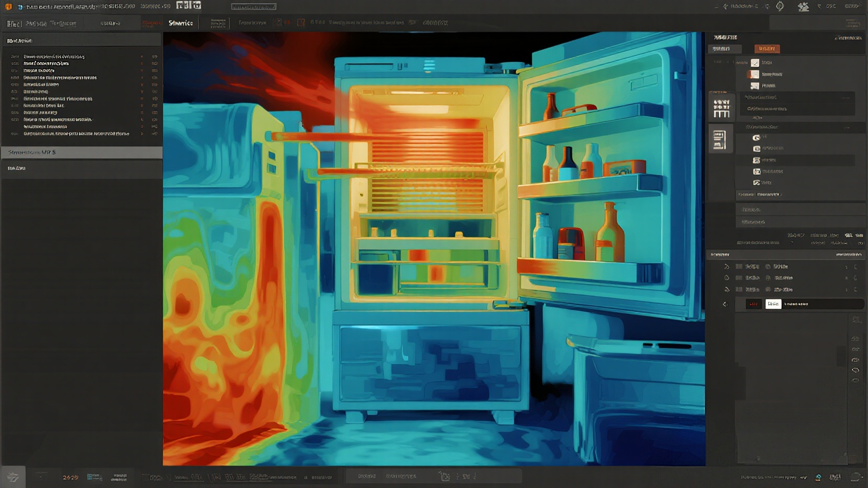Click the lasso-shaped icon in the right vertical tool strip
Image resolution: width=868 pixels, height=488 pixels.
(855, 370)
